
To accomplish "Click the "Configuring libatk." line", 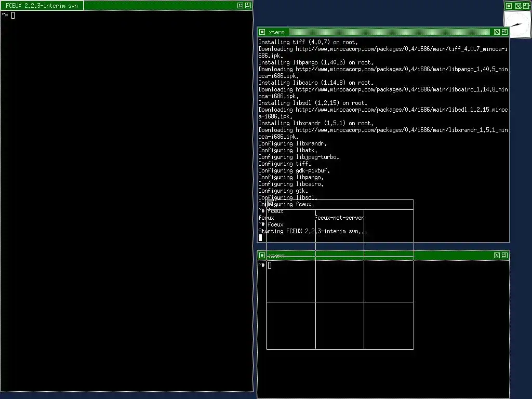I will [288, 150].
